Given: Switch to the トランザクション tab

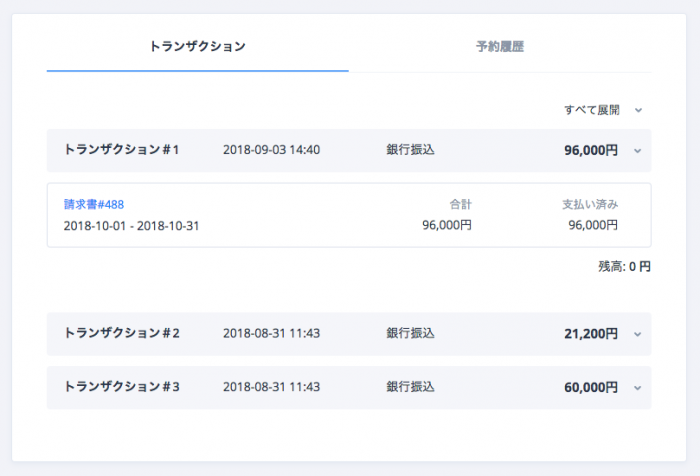Looking at the screenshot, I should click(197, 46).
